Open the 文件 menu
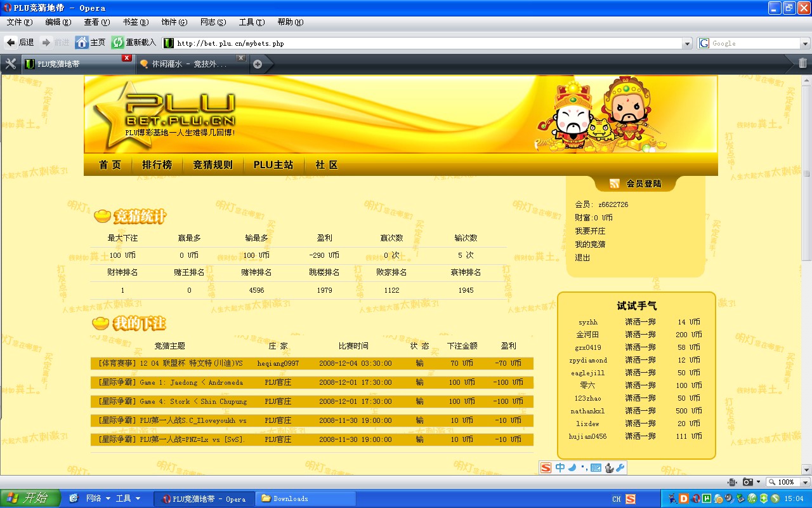Viewport: 812px width, 508px height. pos(20,22)
